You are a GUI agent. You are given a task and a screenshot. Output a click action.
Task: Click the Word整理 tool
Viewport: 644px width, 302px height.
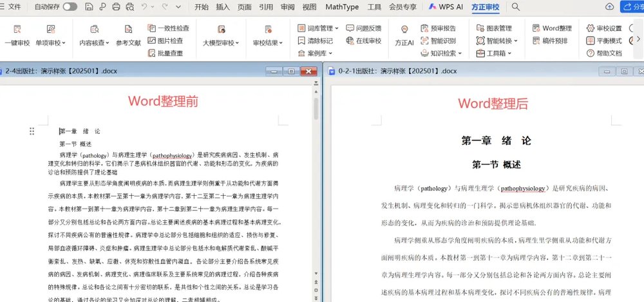tap(552, 28)
